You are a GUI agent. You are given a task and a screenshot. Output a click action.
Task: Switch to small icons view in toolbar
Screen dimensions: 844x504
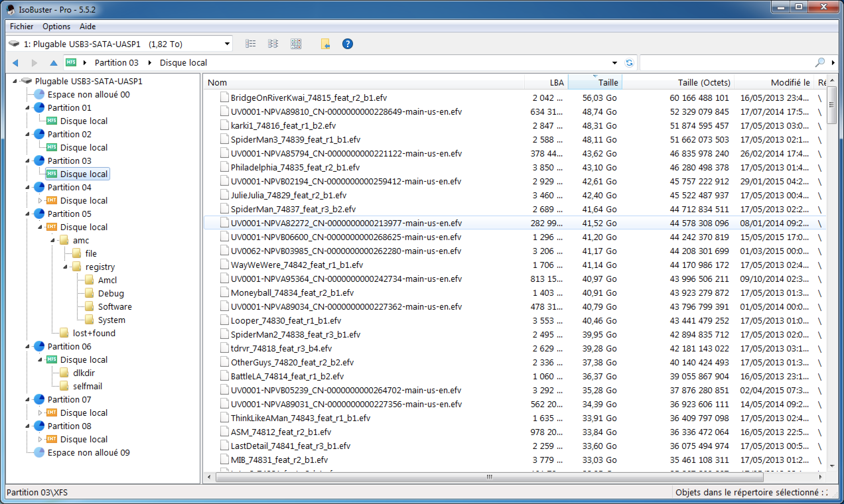point(273,44)
